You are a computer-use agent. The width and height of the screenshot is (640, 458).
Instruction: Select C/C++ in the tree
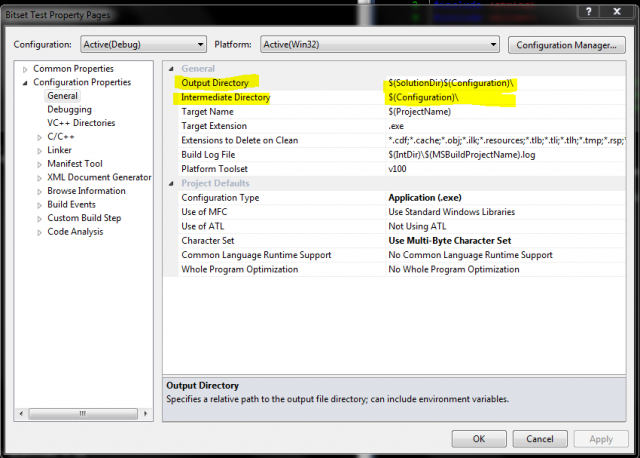pos(61,136)
